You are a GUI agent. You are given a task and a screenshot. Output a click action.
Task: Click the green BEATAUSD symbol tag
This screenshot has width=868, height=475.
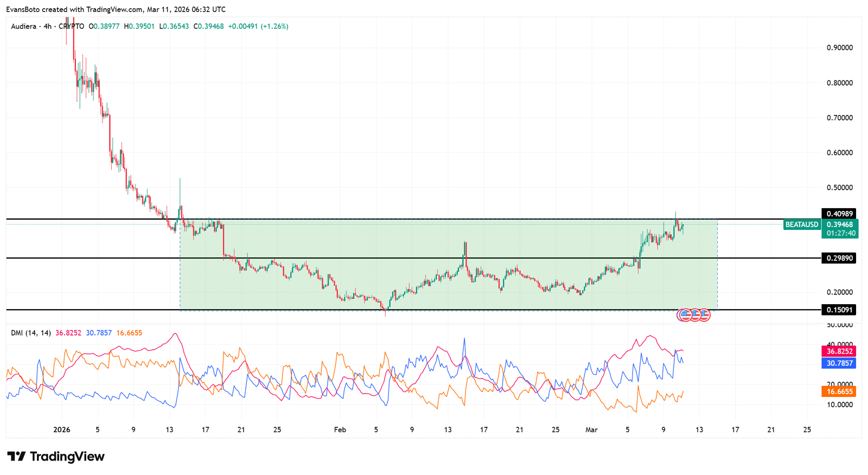(801, 224)
